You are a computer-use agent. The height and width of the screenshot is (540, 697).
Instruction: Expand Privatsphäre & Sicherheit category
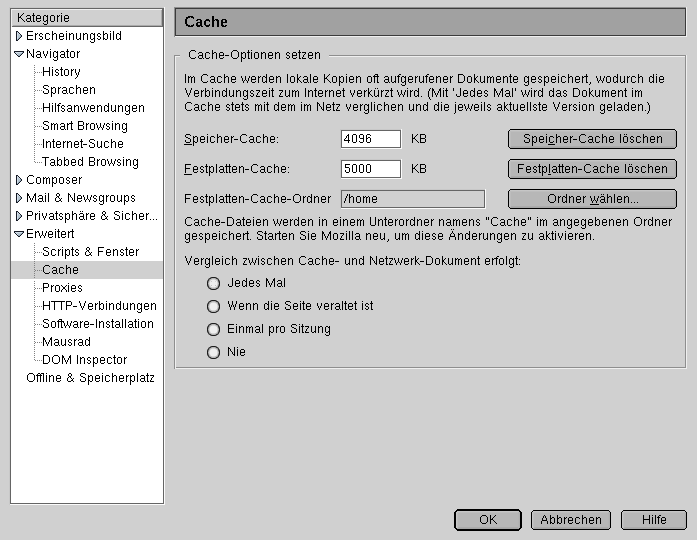coord(19,216)
